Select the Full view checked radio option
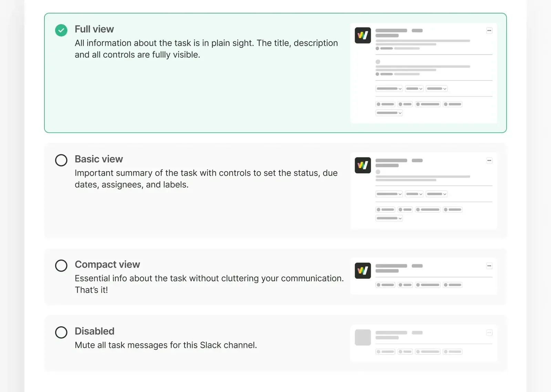The image size is (551, 392). tap(61, 30)
